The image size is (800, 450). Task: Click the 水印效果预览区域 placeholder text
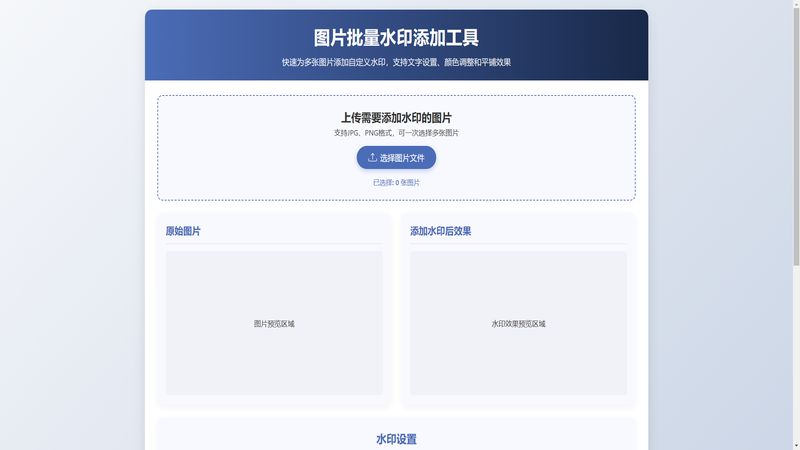(x=518, y=324)
